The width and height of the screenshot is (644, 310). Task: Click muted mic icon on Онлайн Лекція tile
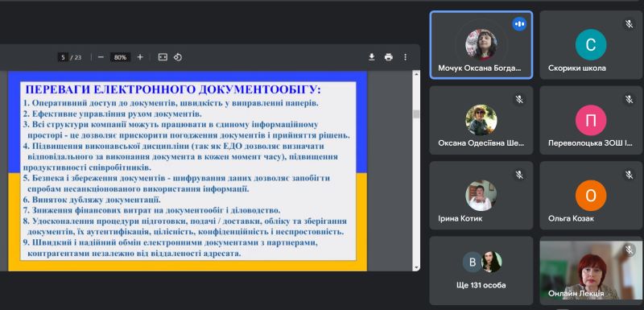629,250
